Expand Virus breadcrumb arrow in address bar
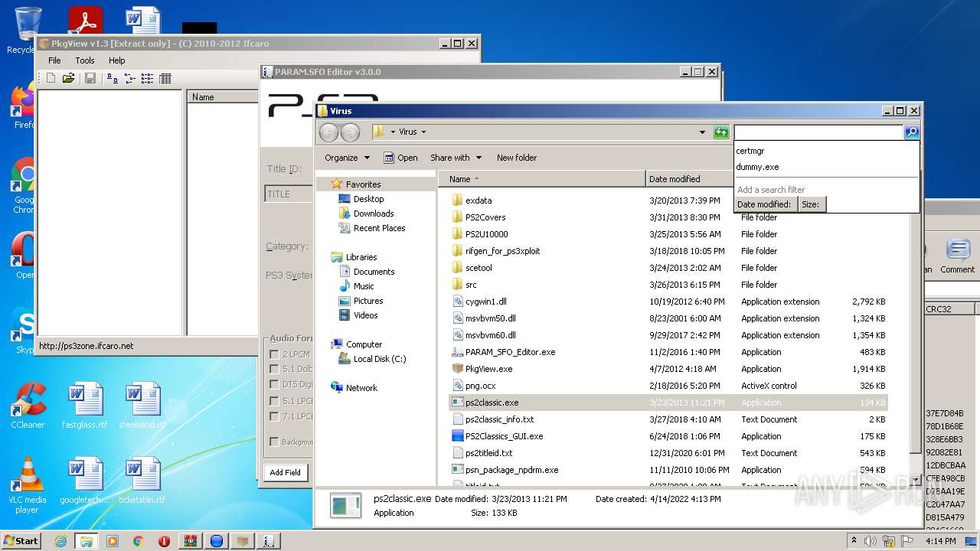980x551 pixels. (423, 132)
